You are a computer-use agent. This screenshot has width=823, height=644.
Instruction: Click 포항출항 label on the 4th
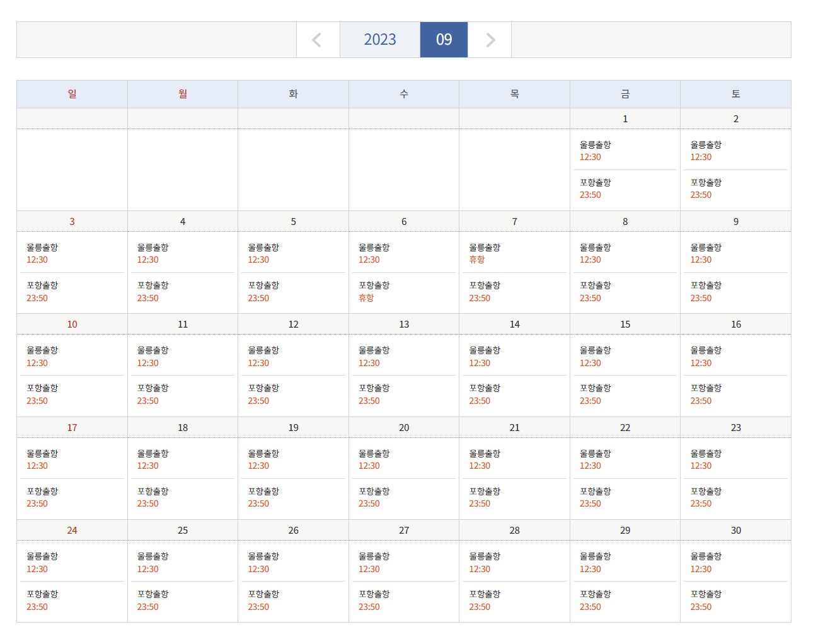click(x=153, y=285)
